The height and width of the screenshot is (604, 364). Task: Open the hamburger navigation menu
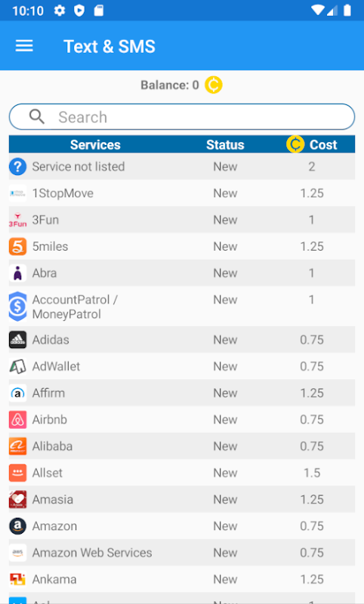coord(24,46)
